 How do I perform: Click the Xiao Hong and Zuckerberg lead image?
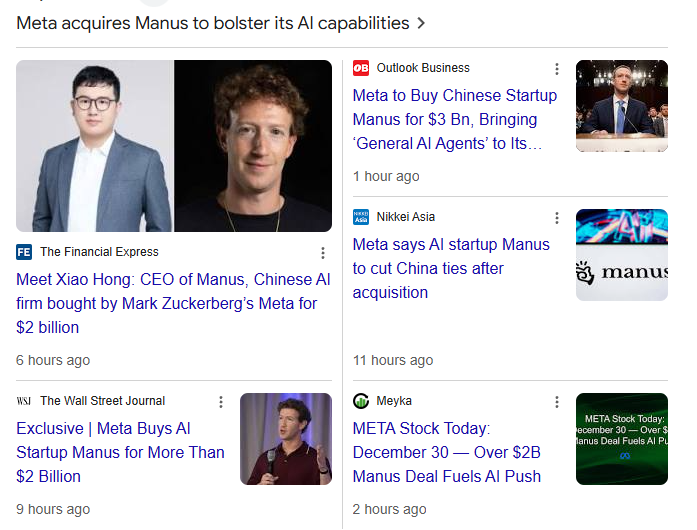174,146
